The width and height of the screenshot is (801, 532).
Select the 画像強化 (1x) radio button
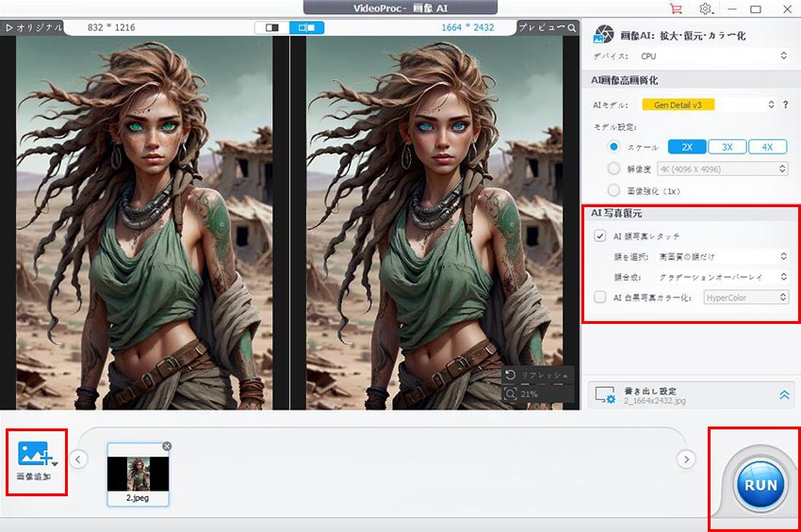click(x=614, y=190)
